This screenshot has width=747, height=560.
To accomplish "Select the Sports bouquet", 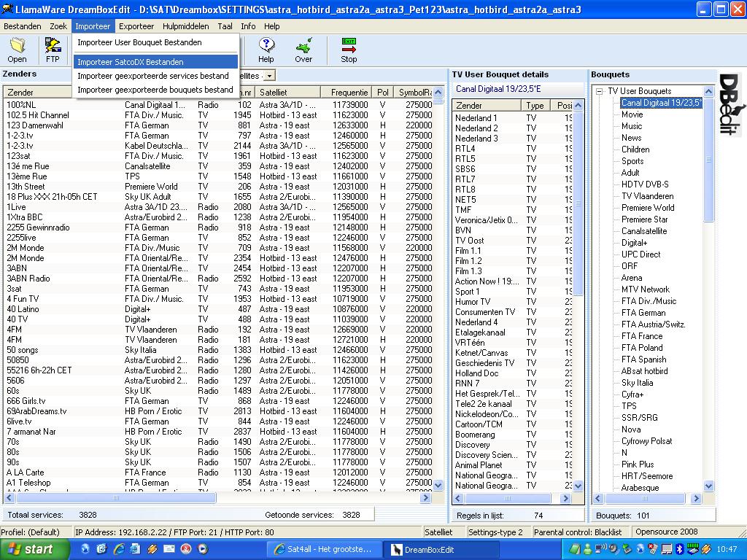I will (632, 161).
